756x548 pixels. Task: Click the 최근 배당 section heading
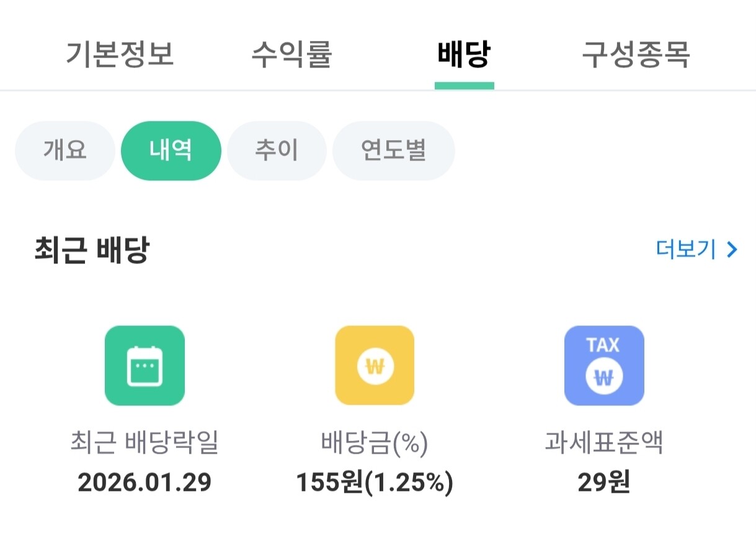[92, 250]
